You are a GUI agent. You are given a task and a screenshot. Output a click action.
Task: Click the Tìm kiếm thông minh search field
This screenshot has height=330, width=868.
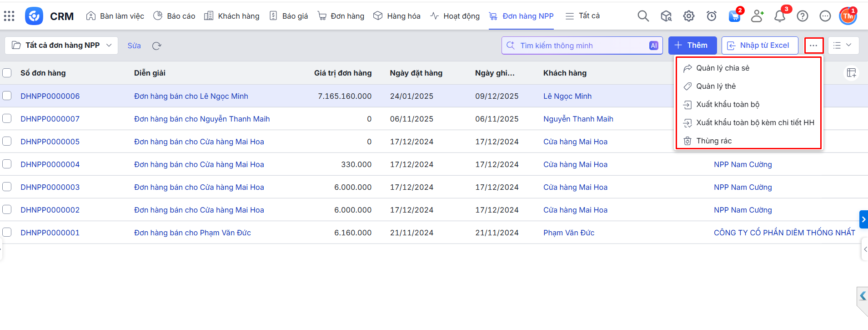[x=577, y=46]
